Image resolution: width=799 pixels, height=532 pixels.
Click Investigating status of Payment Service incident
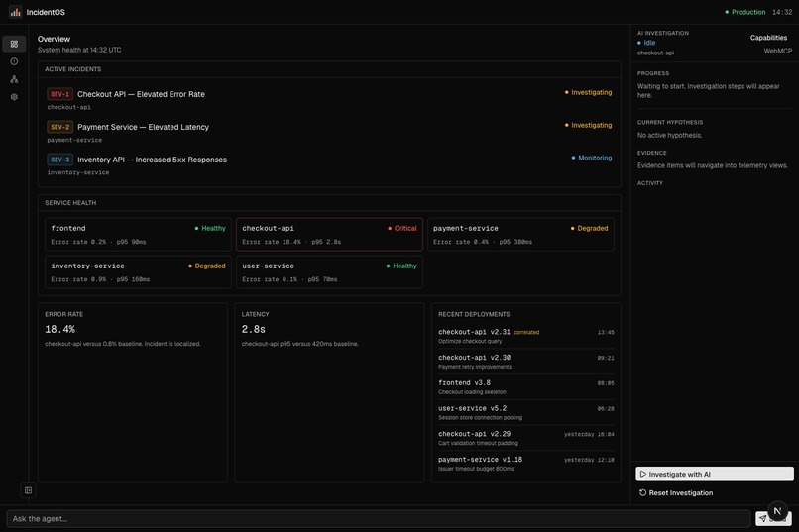point(588,125)
